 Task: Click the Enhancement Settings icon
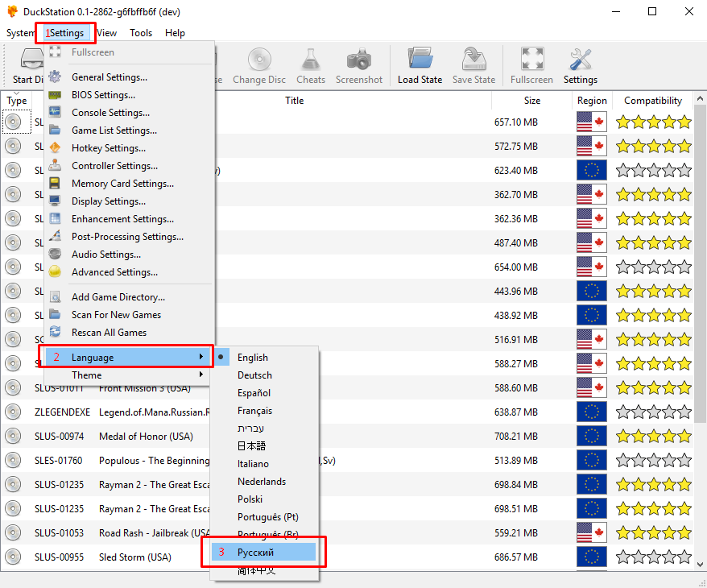pos(55,219)
